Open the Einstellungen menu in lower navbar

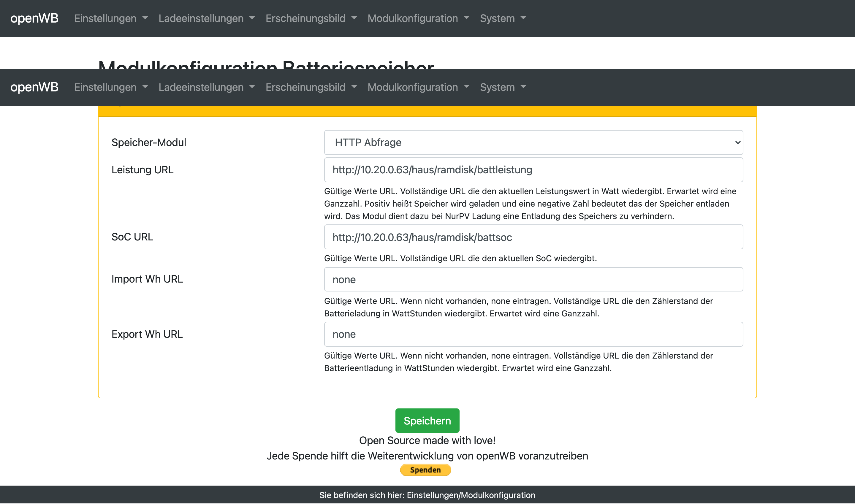[111, 87]
